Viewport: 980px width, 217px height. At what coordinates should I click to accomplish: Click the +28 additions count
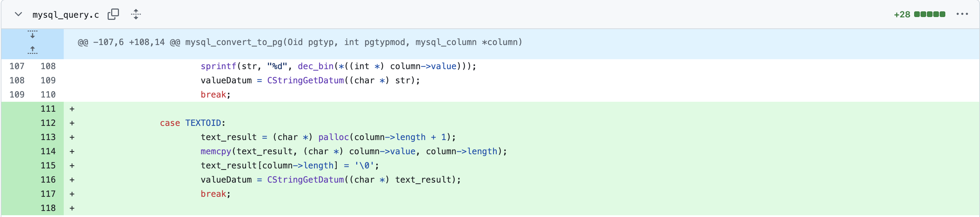tap(902, 15)
